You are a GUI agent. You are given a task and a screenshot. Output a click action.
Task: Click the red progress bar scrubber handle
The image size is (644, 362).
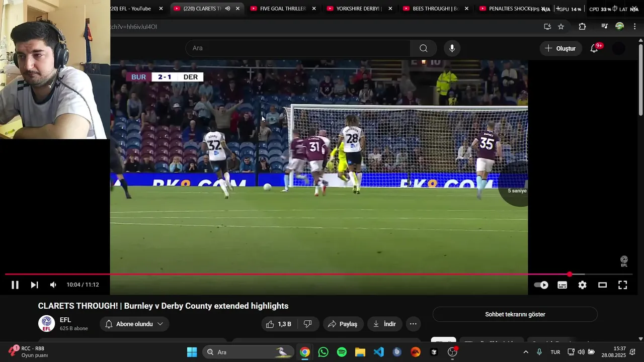pyautogui.click(x=570, y=275)
